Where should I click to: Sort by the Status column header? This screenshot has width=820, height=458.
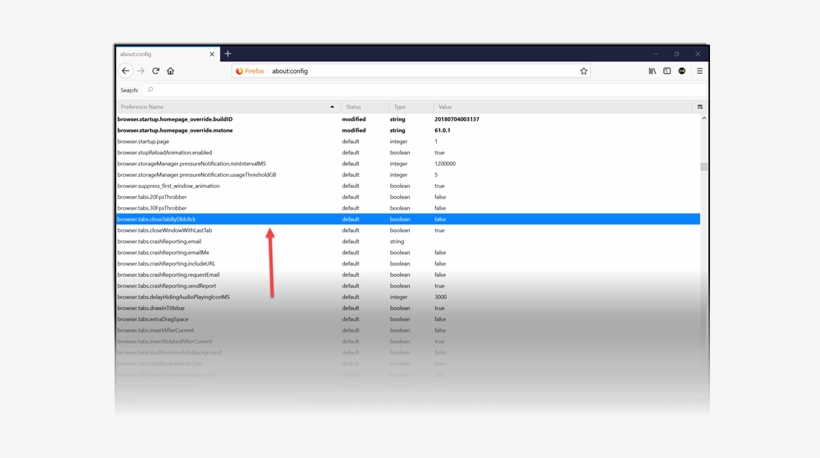[365, 107]
